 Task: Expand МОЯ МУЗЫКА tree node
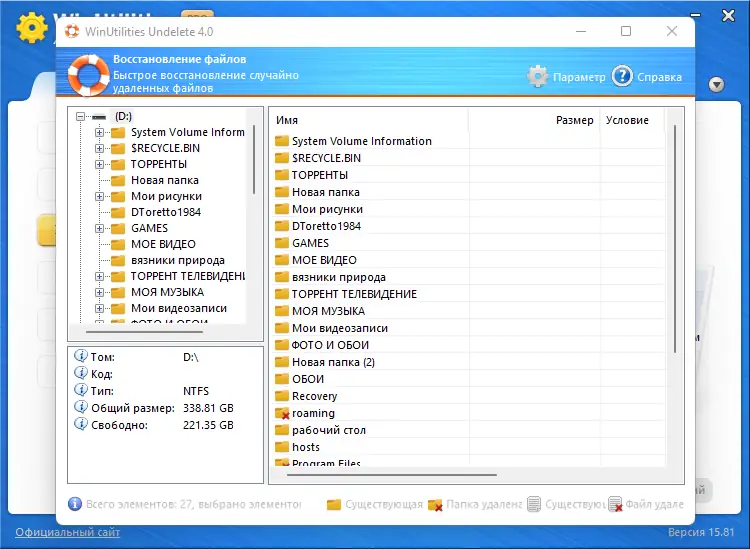[99, 293]
